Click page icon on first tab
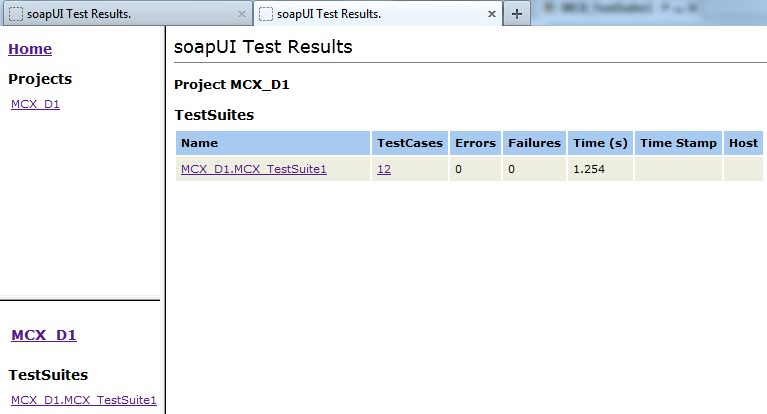767x414 pixels. click(16, 14)
